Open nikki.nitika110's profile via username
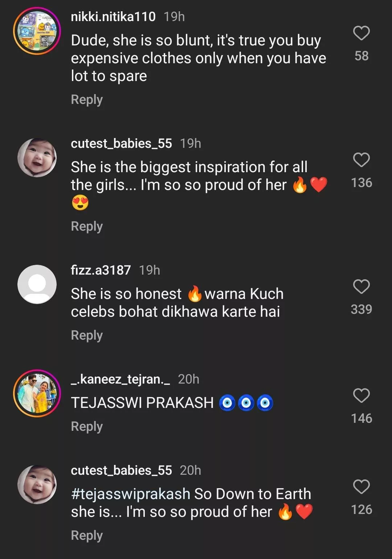Screen dimensions: 392x559 click(x=113, y=17)
